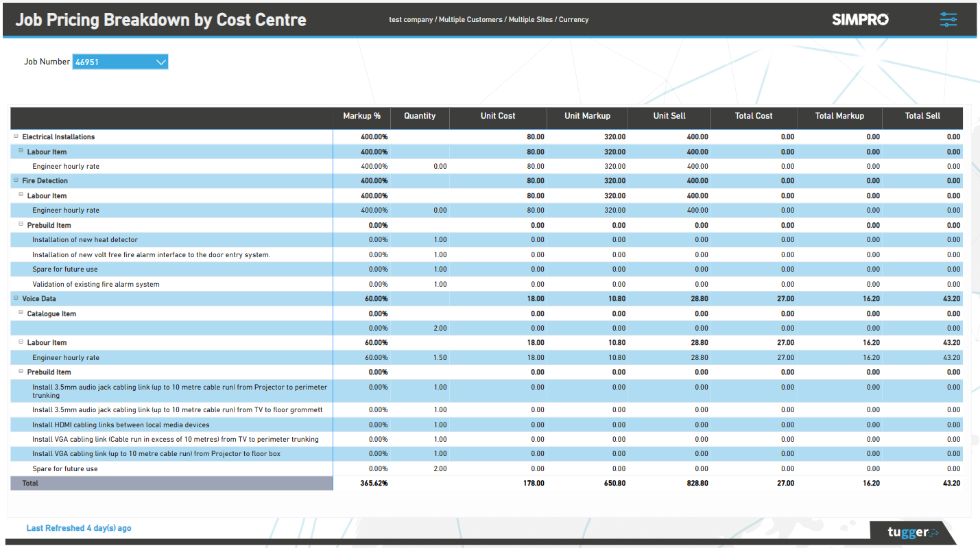Collapse the Catalogue Item group under Voice Data
The width and height of the screenshot is (980, 548).
(x=21, y=313)
